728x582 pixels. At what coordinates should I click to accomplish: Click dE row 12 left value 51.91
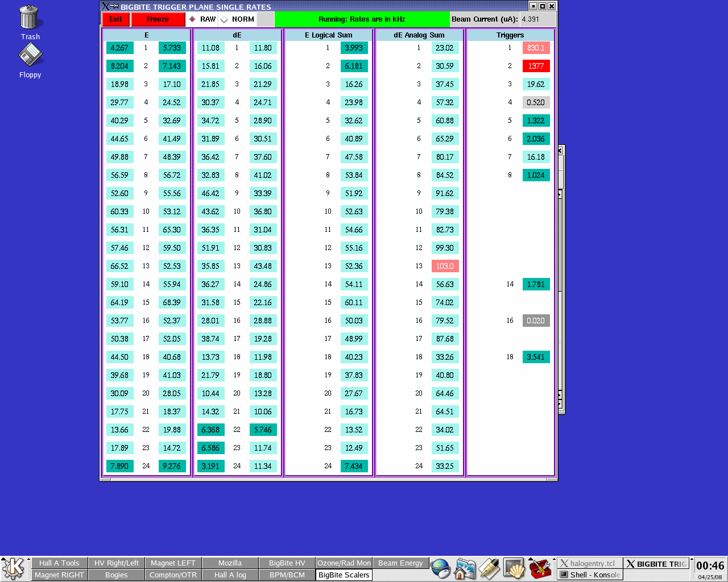(x=210, y=248)
